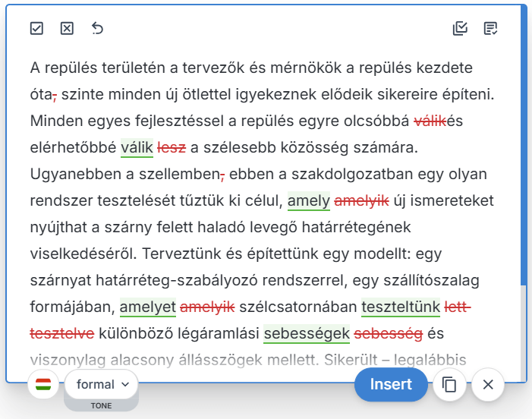The height and width of the screenshot is (419, 532).
Task: Click the green suggestion 'teszteltünk'
Action: [x=401, y=307]
